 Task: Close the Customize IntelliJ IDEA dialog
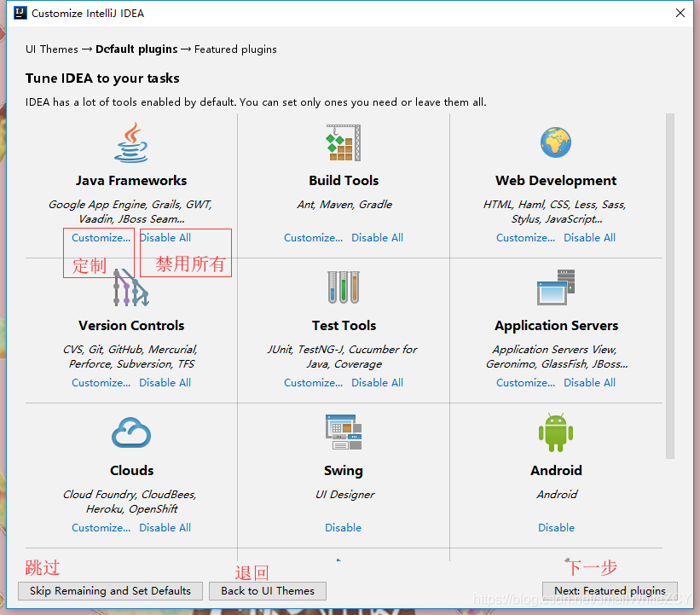[x=680, y=13]
